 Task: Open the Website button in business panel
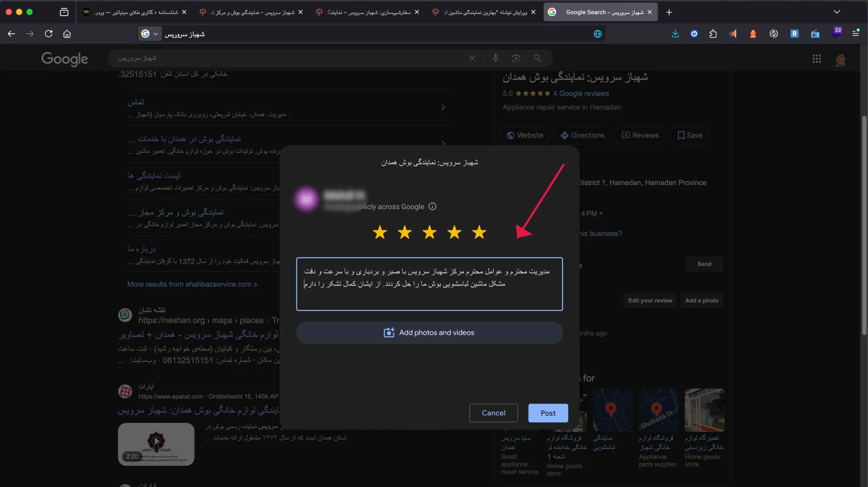525,135
